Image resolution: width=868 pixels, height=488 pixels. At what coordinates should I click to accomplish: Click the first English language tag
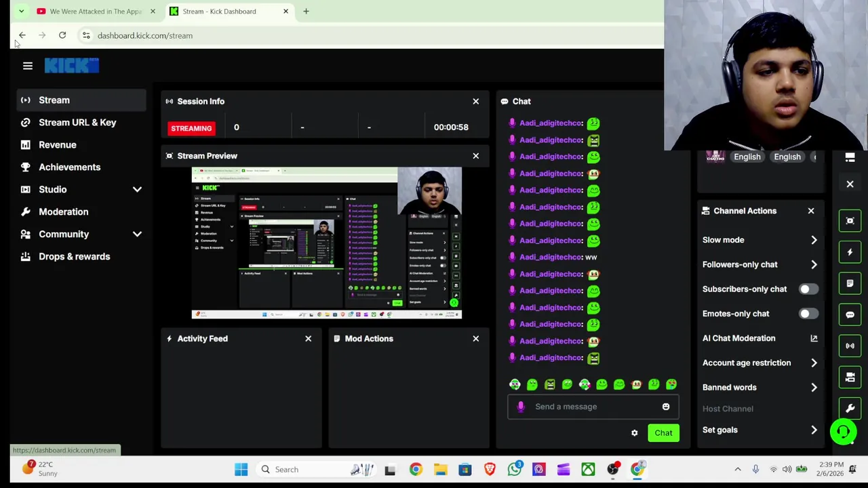pyautogui.click(x=747, y=157)
